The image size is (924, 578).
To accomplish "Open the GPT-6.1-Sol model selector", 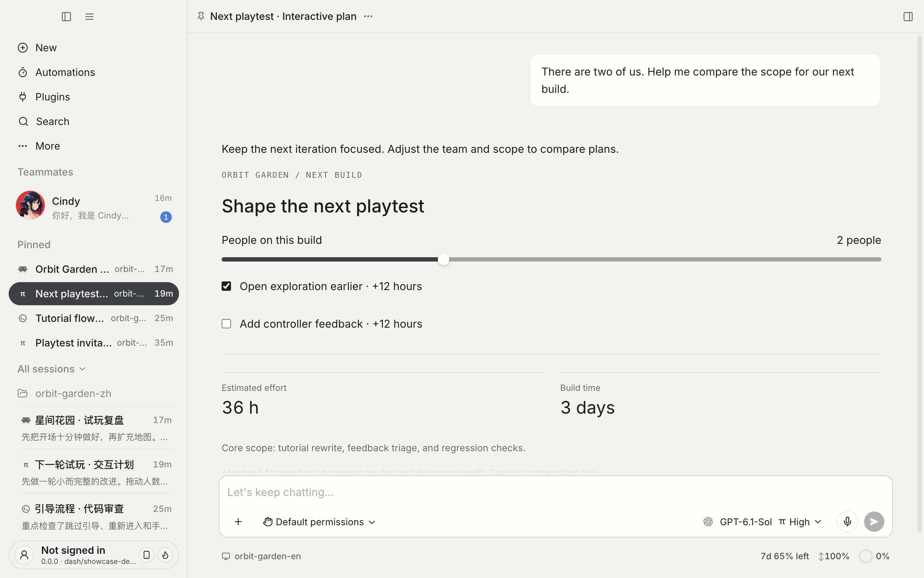I will (737, 522).
